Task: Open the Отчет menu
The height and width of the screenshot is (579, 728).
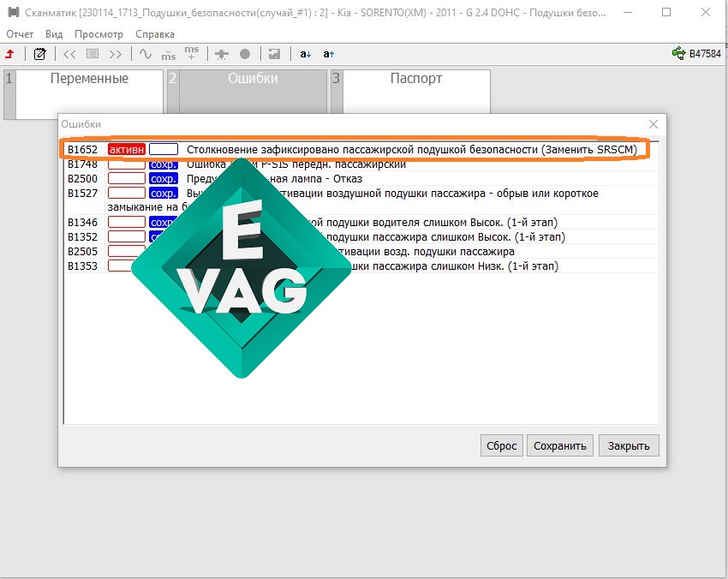Action: [20, 34]
